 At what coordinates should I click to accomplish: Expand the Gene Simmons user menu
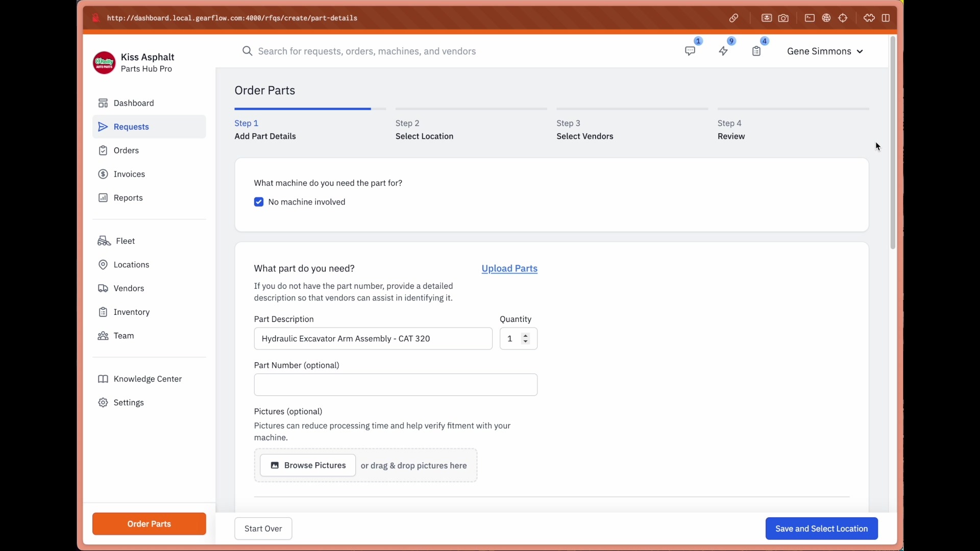click(x=825, y=51)
